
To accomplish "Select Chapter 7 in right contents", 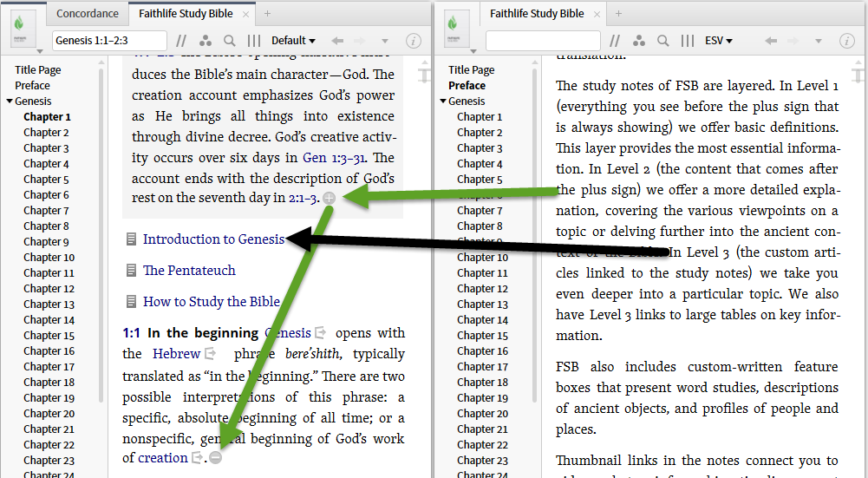I will click(480, 211).
